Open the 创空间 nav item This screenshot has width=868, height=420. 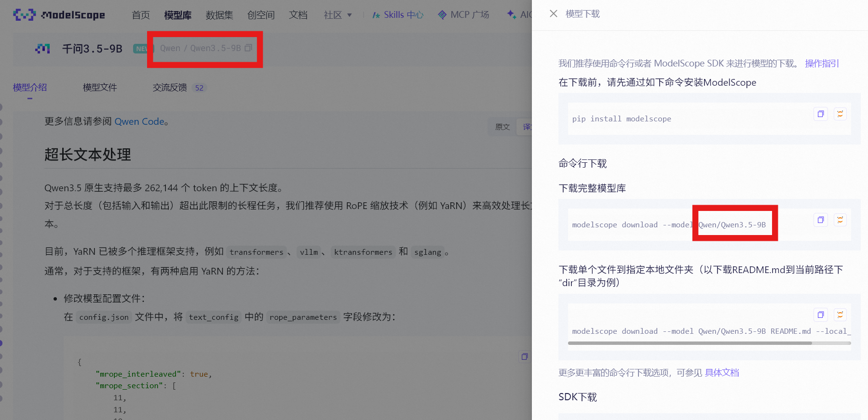(261, 15)
